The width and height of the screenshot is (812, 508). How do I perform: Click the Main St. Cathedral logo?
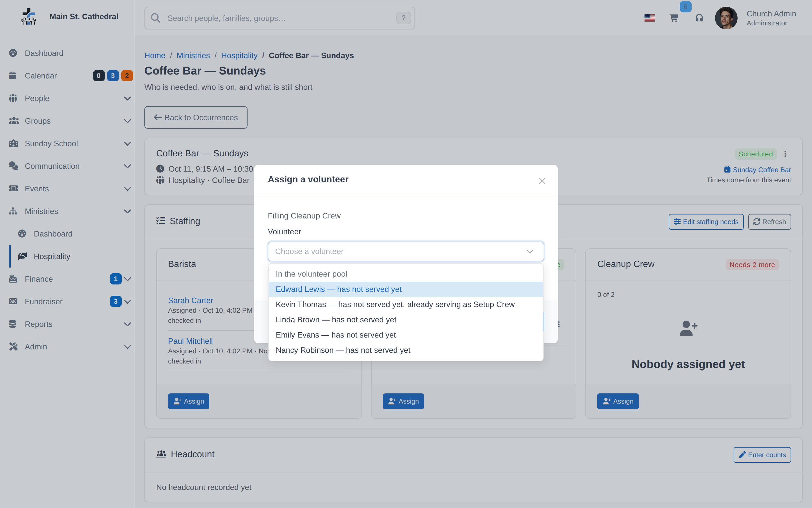point(29,16)
